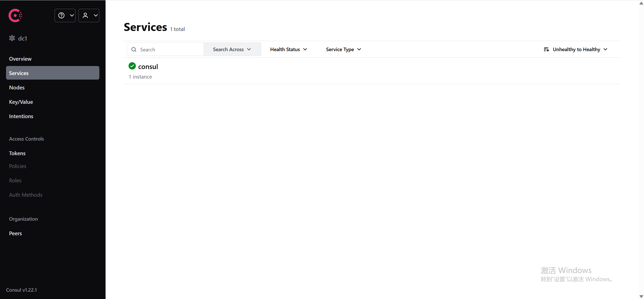Select the Tokens entry under Access Controls
The width and height of the screenshot is (644, 299).
(x=17, y=153)
